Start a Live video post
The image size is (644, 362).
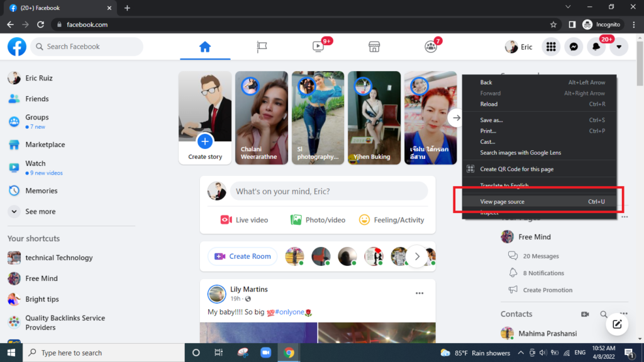244,220
